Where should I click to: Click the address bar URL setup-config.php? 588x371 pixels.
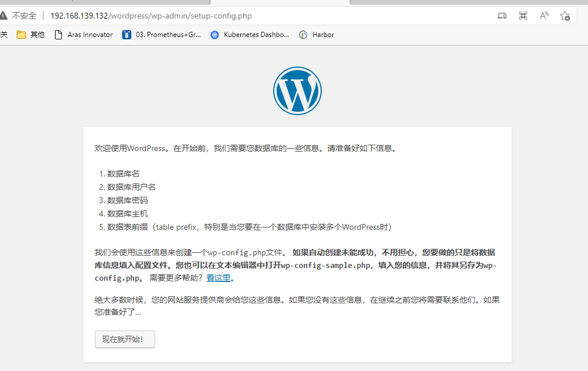151,16
